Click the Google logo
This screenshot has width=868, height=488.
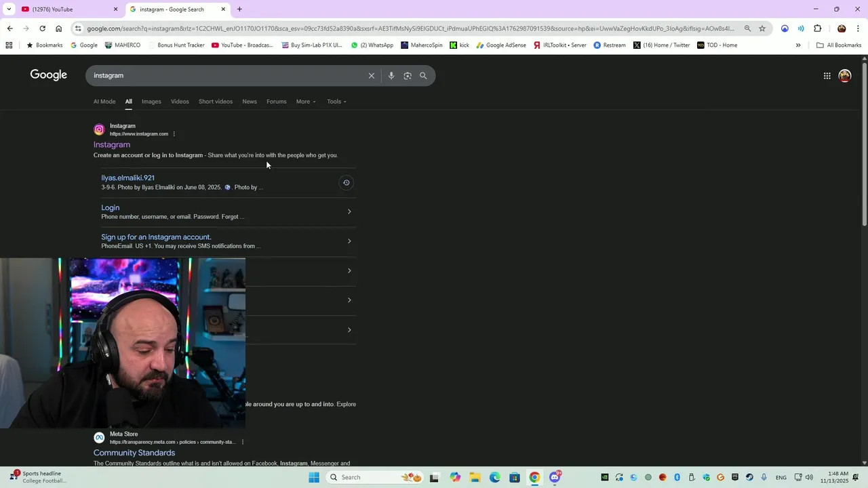click(48, 75)
